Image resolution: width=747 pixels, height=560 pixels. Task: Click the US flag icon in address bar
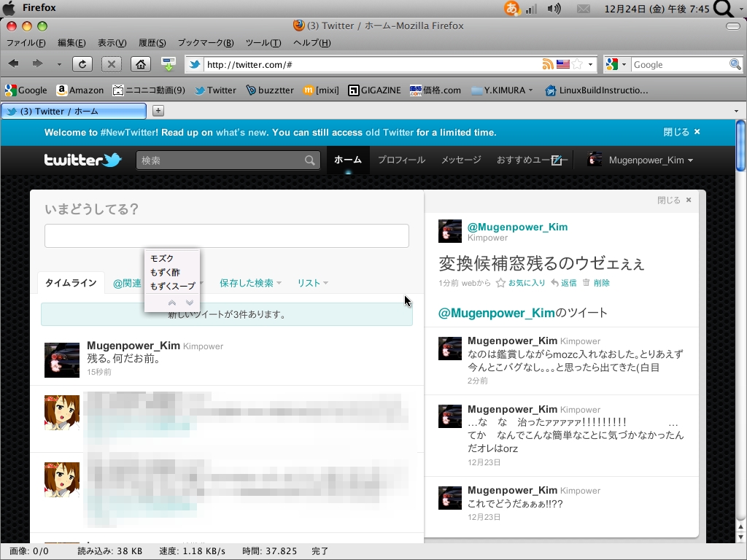pyautogui.click(x=563, y=64)
